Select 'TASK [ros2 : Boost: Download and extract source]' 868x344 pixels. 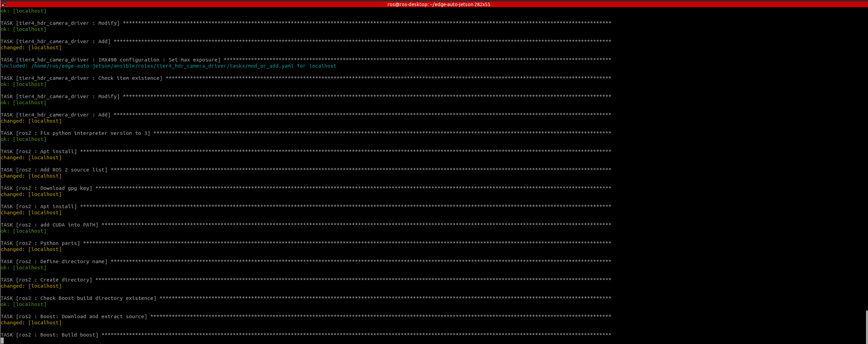point(74,316)
